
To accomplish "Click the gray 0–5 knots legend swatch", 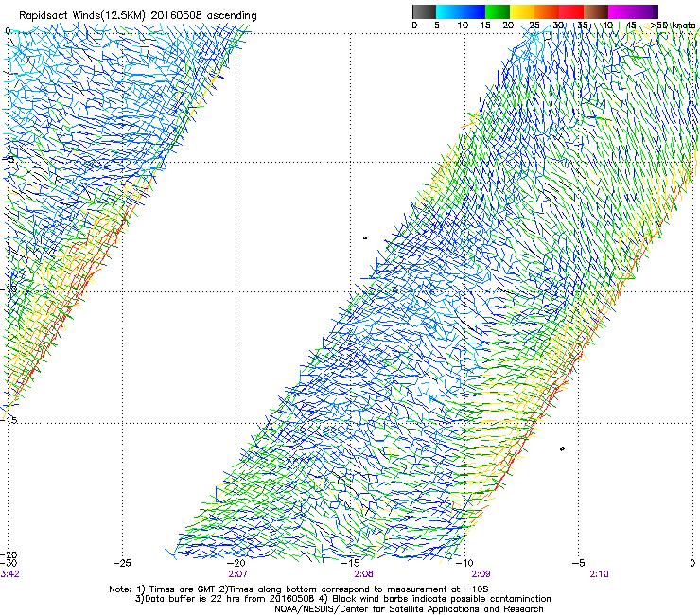I will (x=424, y=11).
